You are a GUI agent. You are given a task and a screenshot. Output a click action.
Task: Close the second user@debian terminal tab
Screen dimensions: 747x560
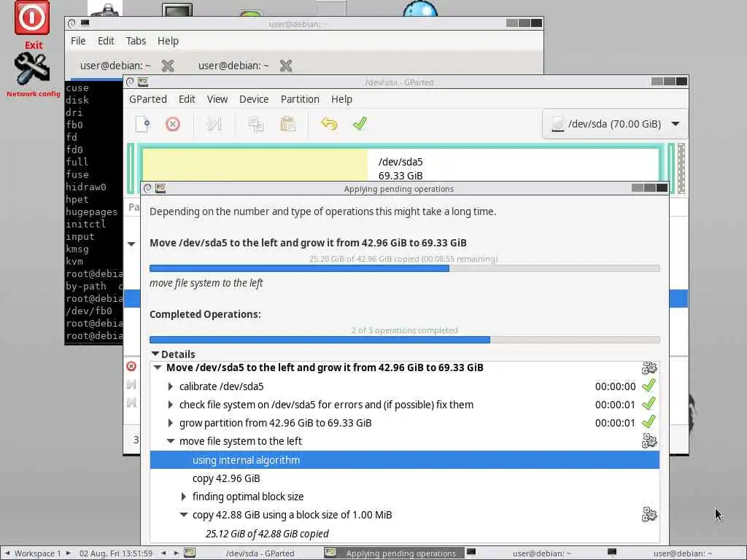286,66
